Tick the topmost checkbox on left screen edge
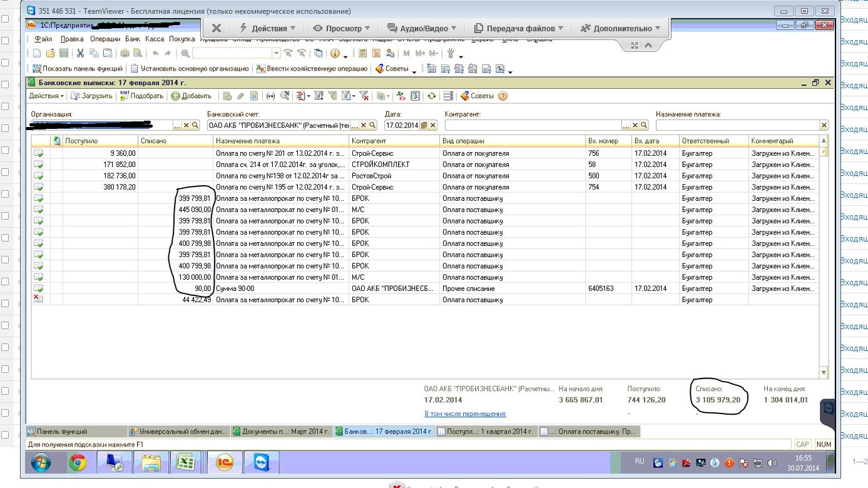This screenshot has height=488, width=868. 5,19
